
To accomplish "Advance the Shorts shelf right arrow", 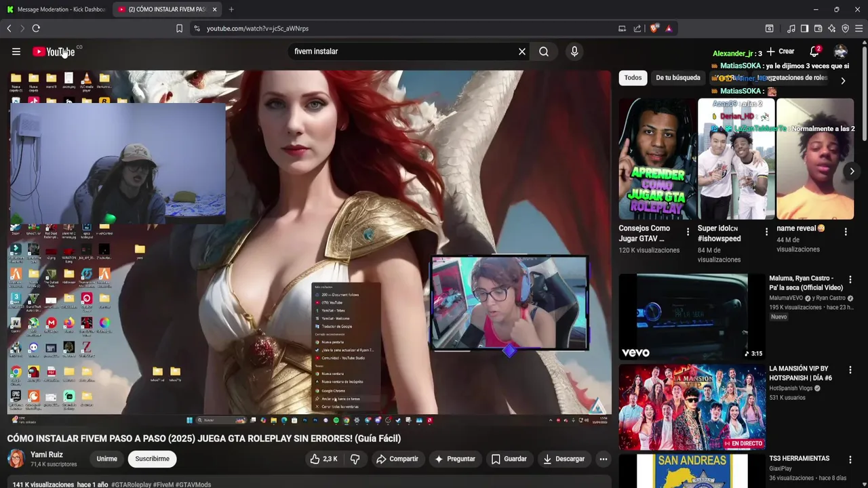I will (x=852, y=171).
